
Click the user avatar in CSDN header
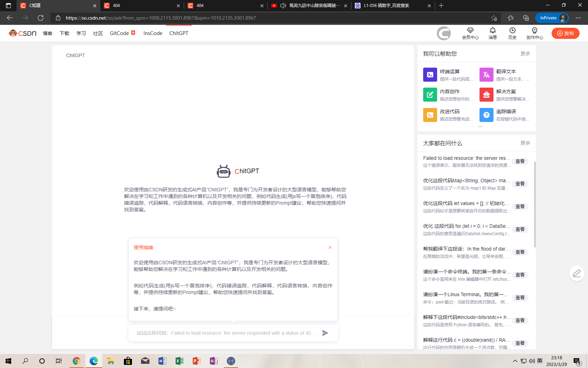444,33
